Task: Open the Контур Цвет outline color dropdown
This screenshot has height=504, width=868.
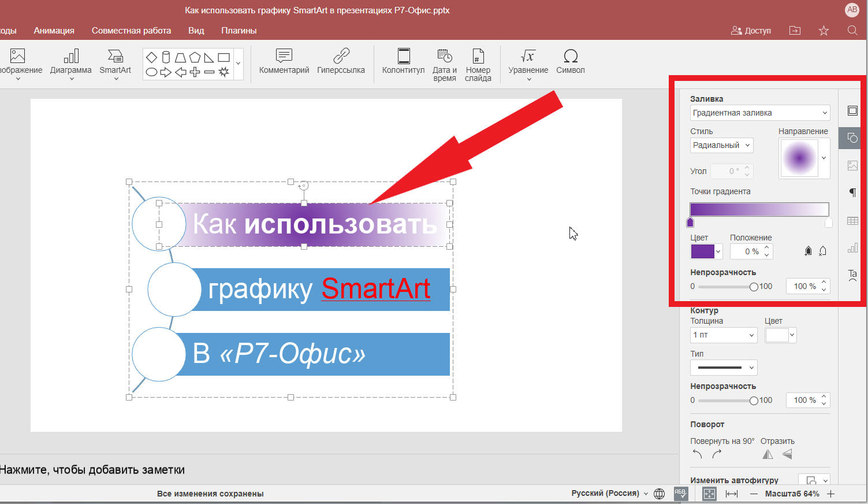Action: pyautogui.click(x=781, y=335)
